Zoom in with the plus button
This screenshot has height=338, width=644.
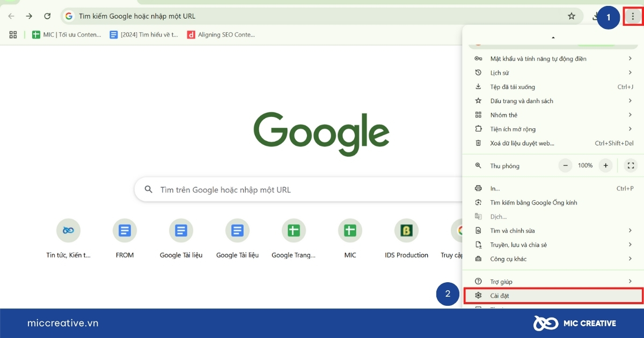coord(605,166)
